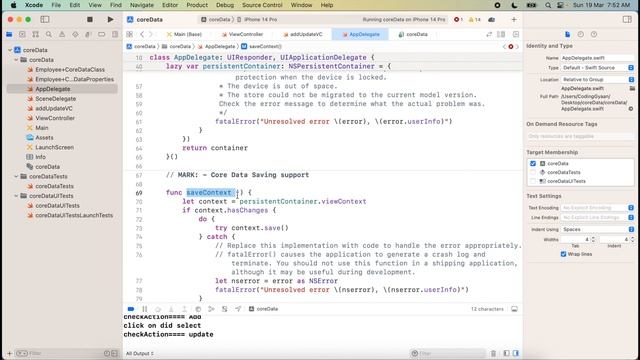This screenshot has height=360, width=640.
Task: Pause program execution in debug bar
Action: (144, 309)
